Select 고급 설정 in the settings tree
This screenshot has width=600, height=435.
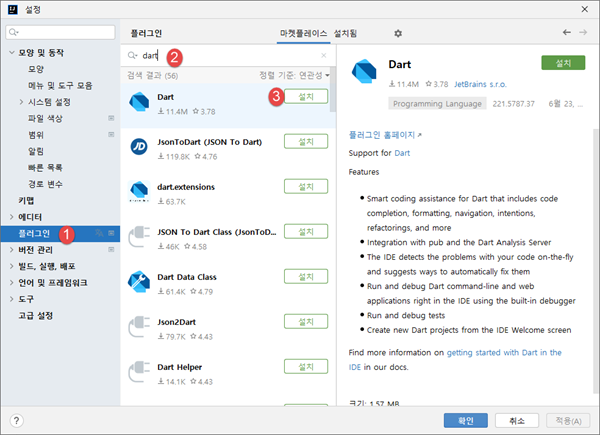tap(36, 316)
